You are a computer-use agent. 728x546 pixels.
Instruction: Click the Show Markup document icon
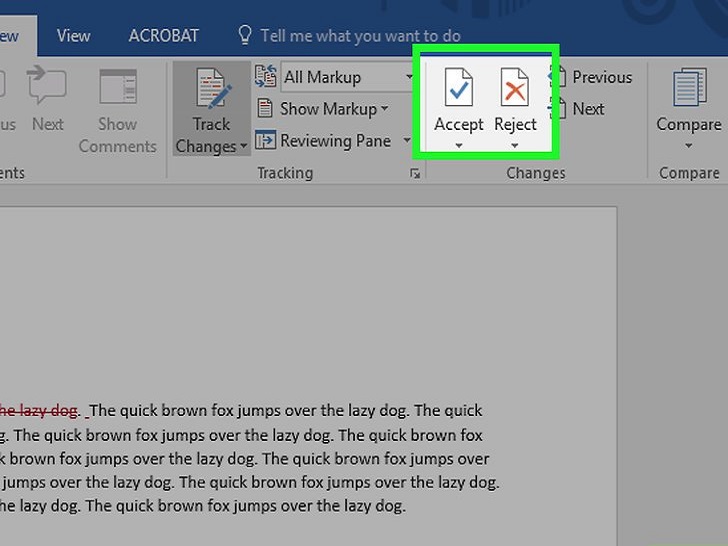pyautogui.click(x=265, y=108)
